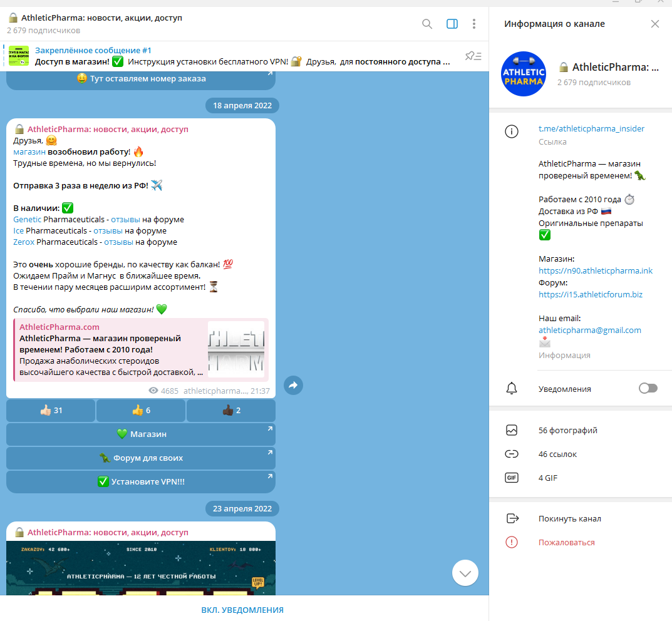The height and width of the screenshot is (621, 672).
Task: Open the three-dot channel options menu
Action: coord(474,24)
